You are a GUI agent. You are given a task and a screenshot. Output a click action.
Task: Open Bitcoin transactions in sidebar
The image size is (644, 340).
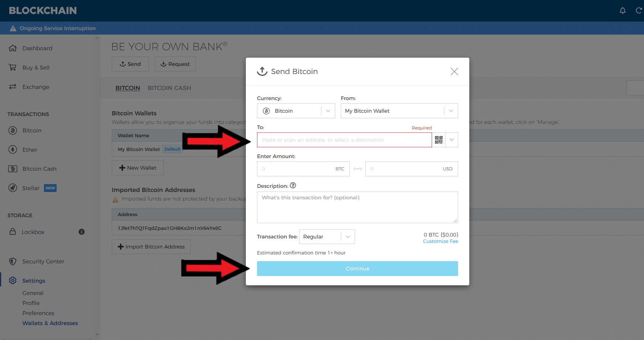(x=32, y=131)
